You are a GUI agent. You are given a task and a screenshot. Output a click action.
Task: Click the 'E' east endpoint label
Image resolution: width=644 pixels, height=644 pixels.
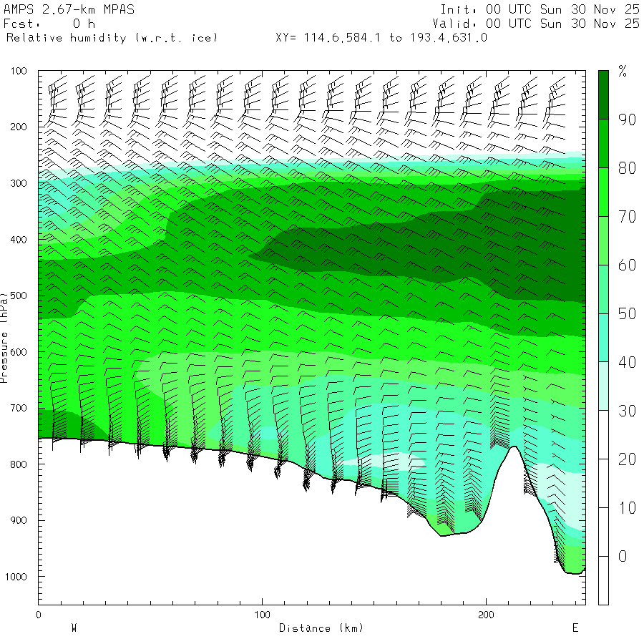coord(575,628)
